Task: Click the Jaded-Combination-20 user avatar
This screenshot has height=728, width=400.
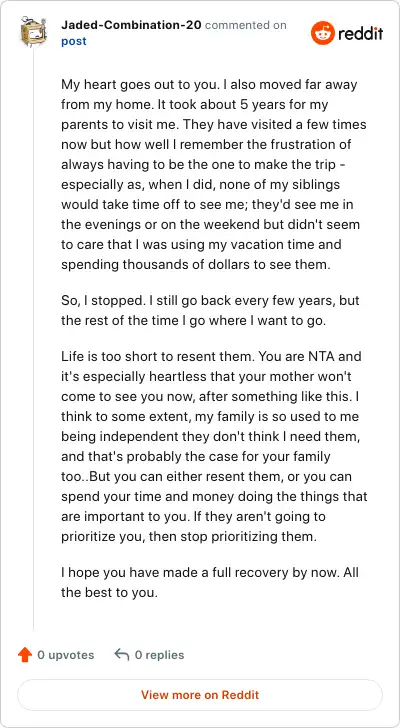Action: click(33, 32)
